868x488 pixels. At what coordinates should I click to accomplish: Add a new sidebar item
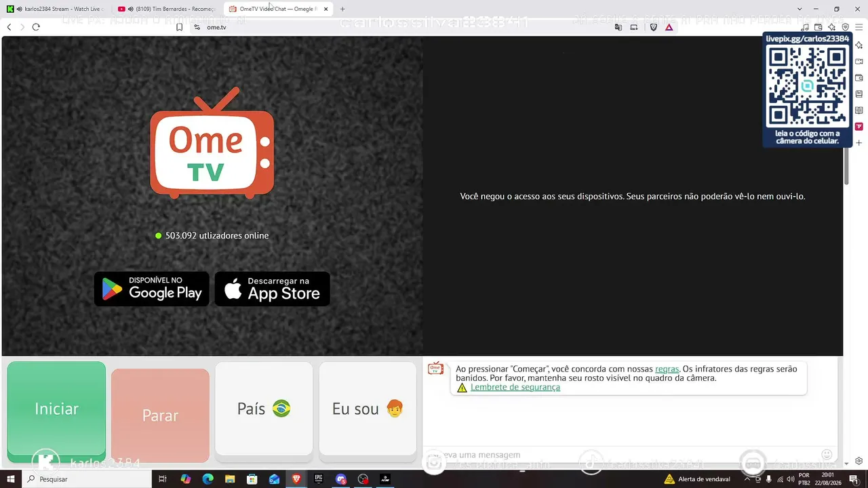pyautogui.click(x=859, y=143)
